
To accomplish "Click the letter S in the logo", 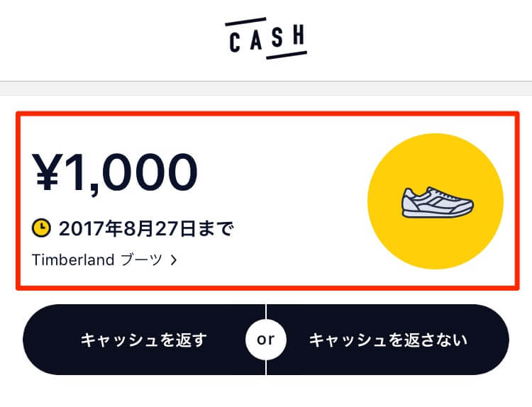I will 277,38.
